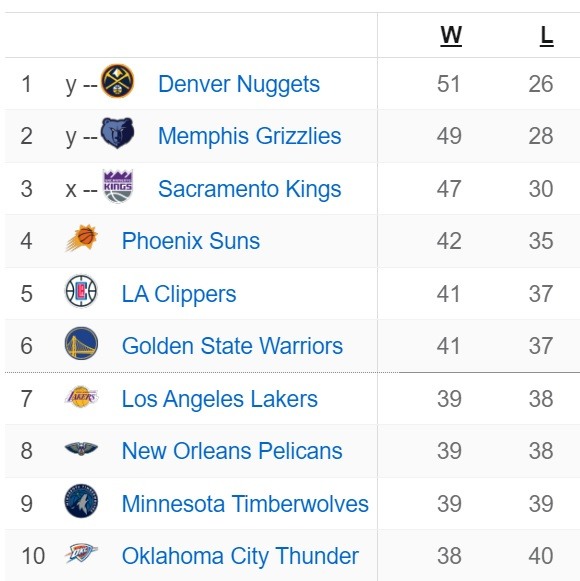580x581 pixels.
Task: Visit the LA Clippers team page
Action: [179, 294]
